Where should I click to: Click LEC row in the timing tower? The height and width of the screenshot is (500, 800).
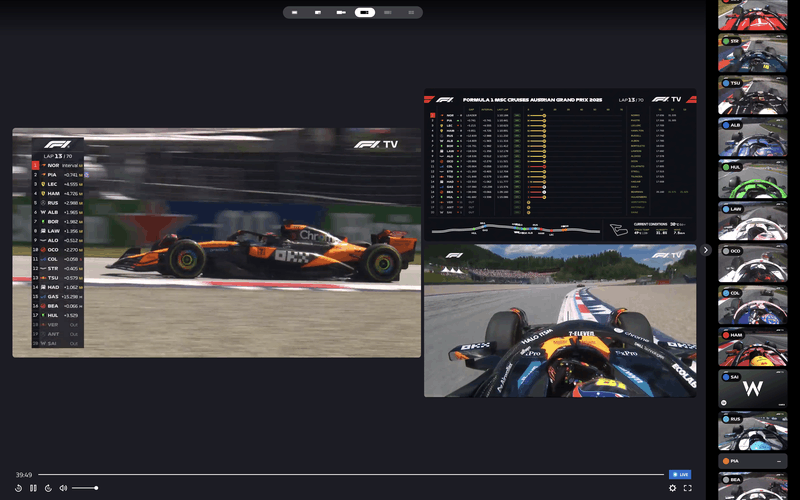(x=58, y=184)
